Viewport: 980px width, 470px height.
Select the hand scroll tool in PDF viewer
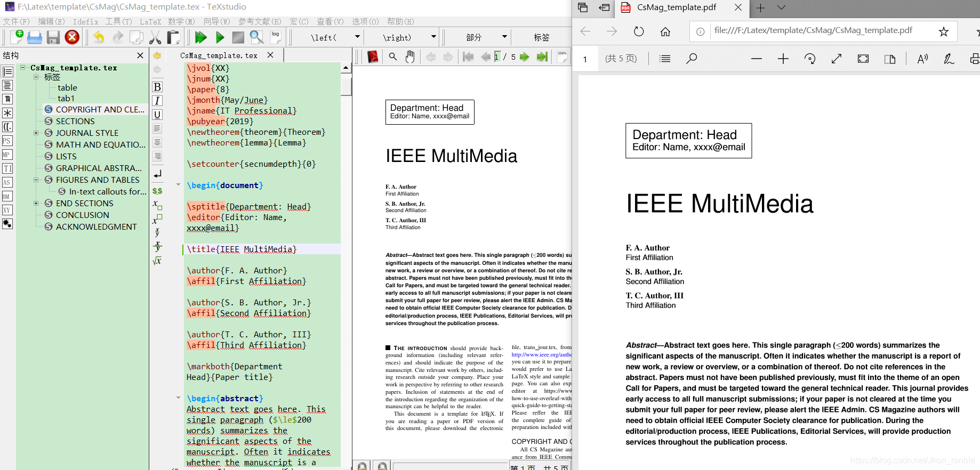(x=409, y=56)
